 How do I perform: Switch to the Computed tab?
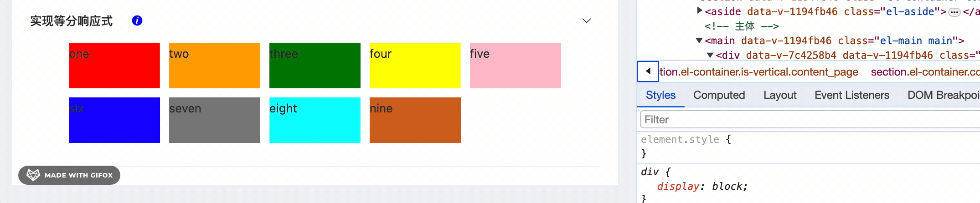pos(719,95)
